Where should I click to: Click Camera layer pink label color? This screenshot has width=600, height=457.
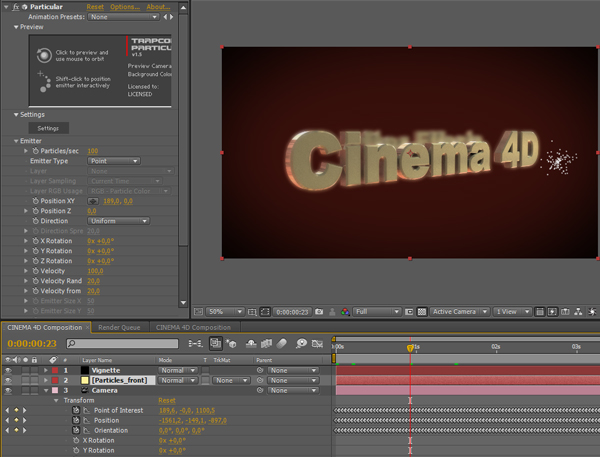[x=55, y=390]
